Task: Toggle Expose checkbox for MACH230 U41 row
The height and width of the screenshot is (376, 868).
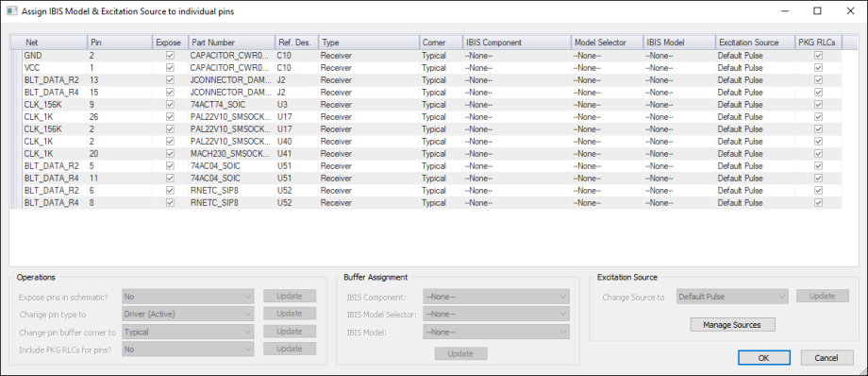Action: [170, 154]
